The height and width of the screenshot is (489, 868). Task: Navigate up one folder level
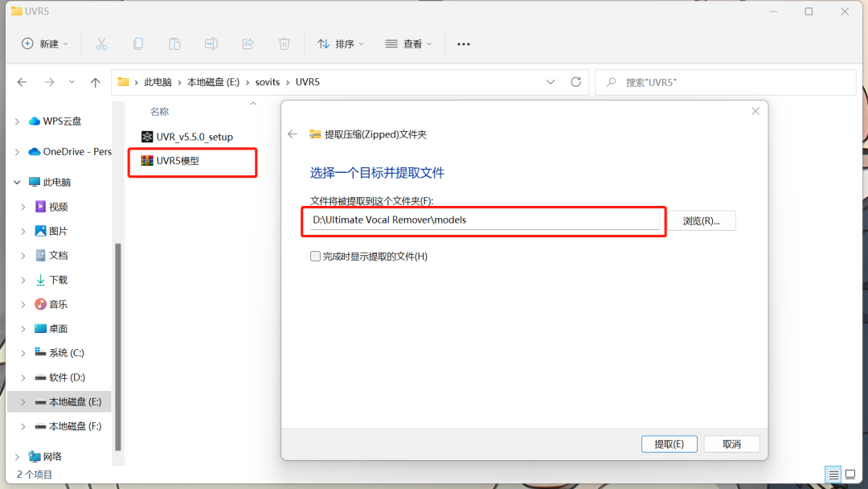pos(95,82)
